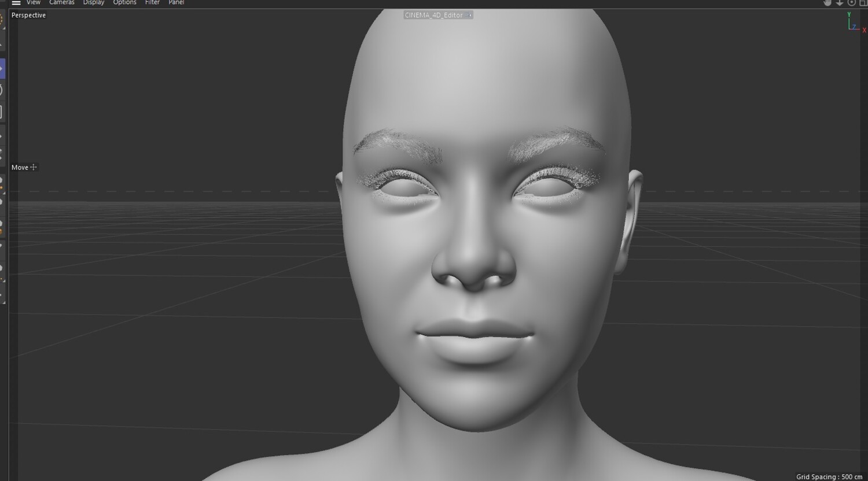
Task: Open the Panel menu
Action: click(x=176, y=3)
